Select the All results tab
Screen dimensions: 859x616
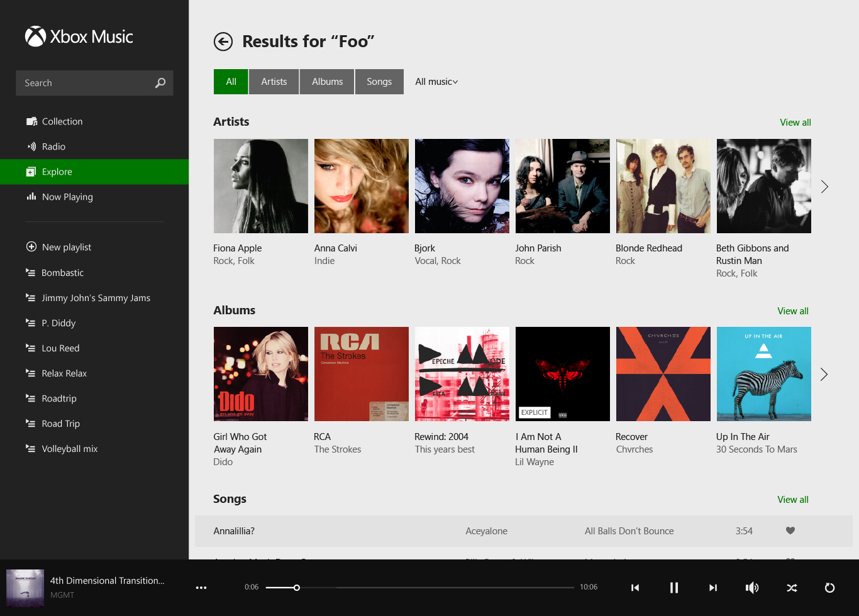(x=231, y=82)
